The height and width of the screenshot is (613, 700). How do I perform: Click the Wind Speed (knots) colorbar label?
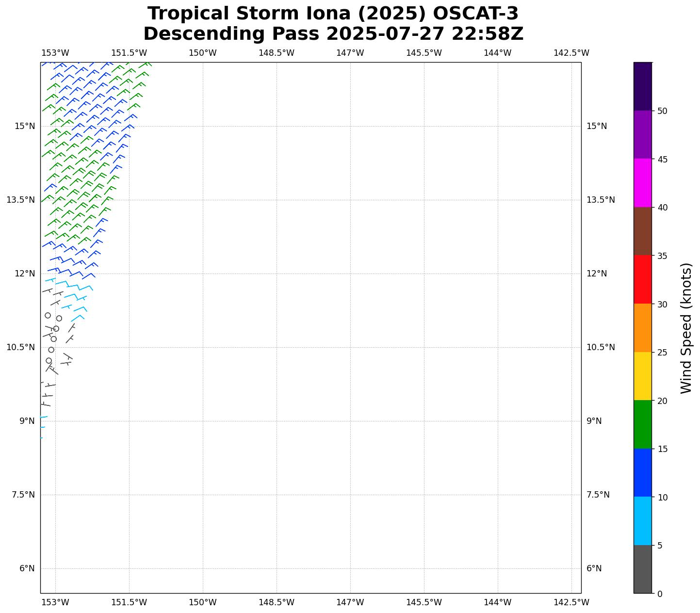pyautogui.click(x=686, y=328)
